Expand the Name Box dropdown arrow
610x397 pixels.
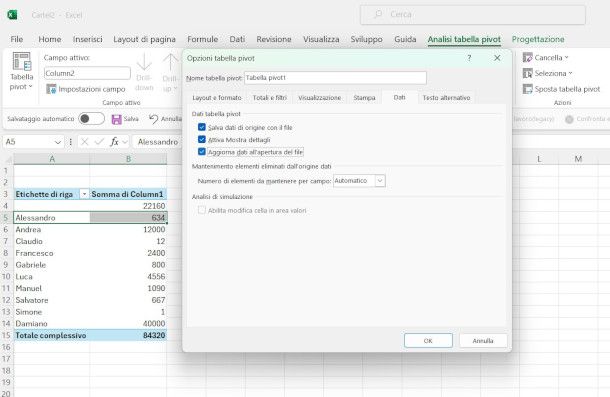click(58, 142)
